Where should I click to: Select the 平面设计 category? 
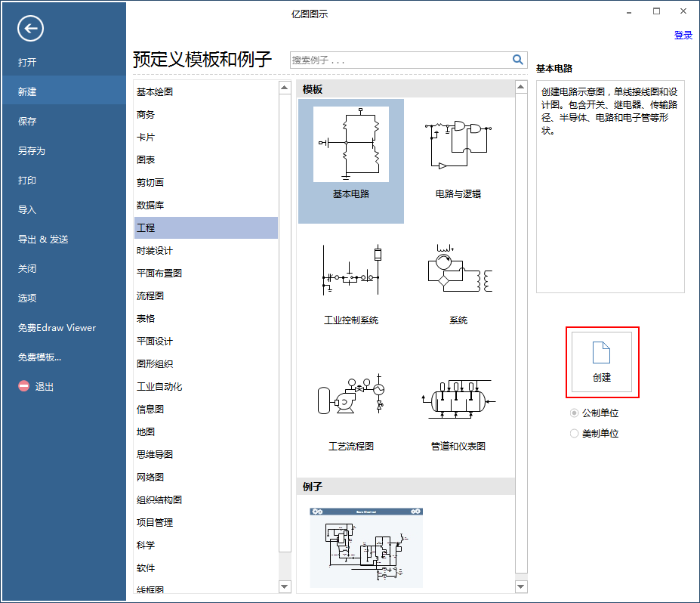click(x=206, y=342)
